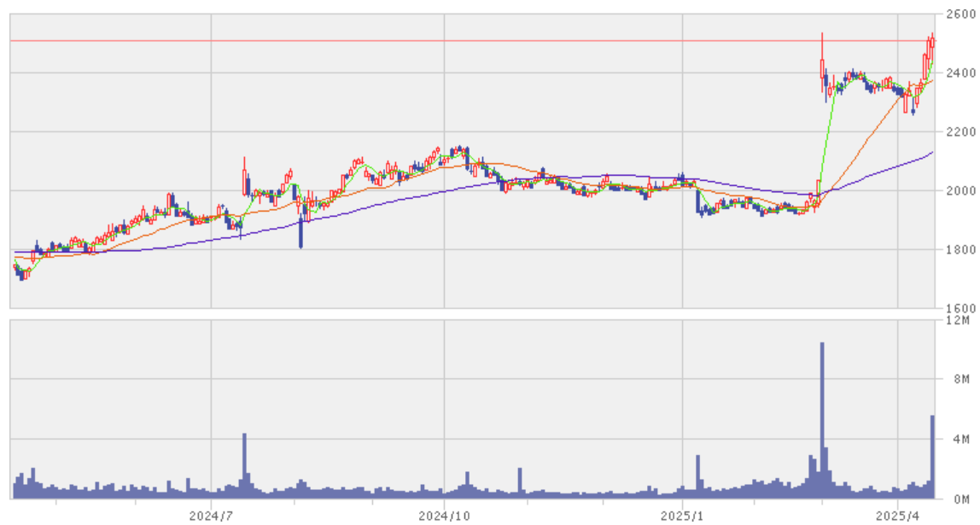Click the 2200 price axis label

[960, 131]
